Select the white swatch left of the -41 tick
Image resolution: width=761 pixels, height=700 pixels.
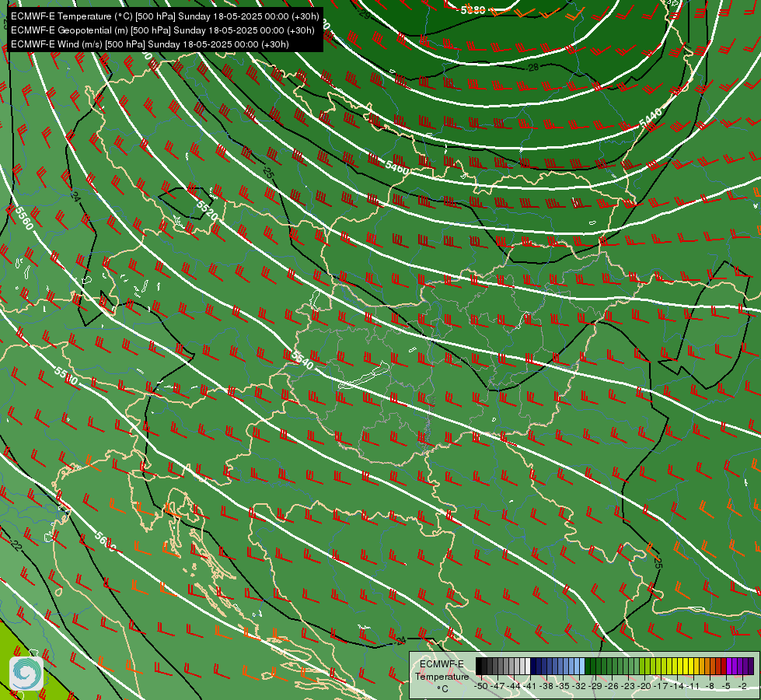(528, 666)
